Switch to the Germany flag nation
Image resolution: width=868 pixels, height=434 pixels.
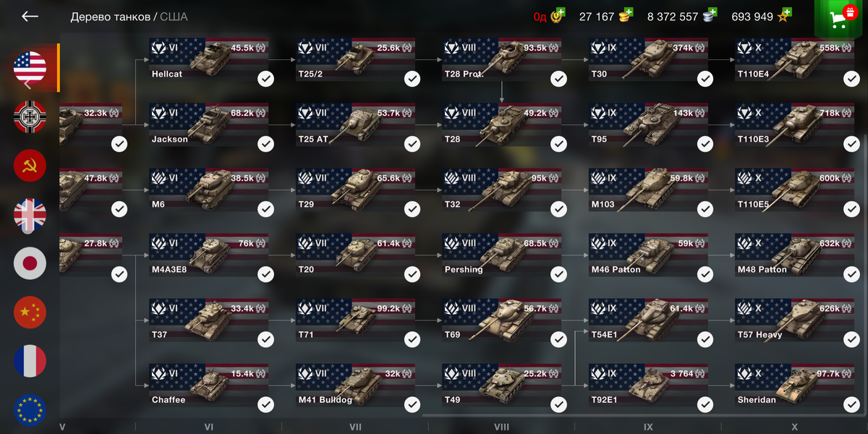pos(30,116)
